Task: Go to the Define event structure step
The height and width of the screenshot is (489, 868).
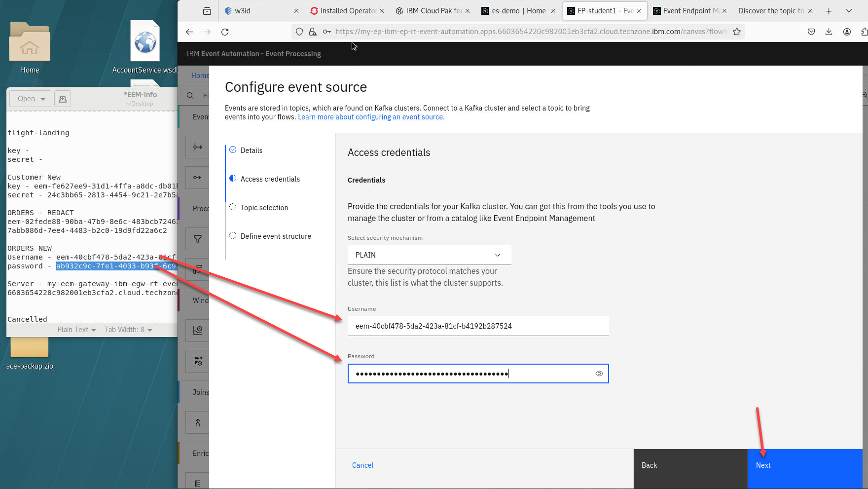Action: pyautogui.click(x=275, y=236)
